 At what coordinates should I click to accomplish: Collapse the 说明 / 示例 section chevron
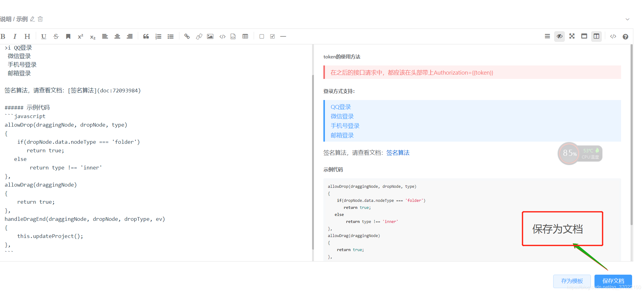point(627,19)
